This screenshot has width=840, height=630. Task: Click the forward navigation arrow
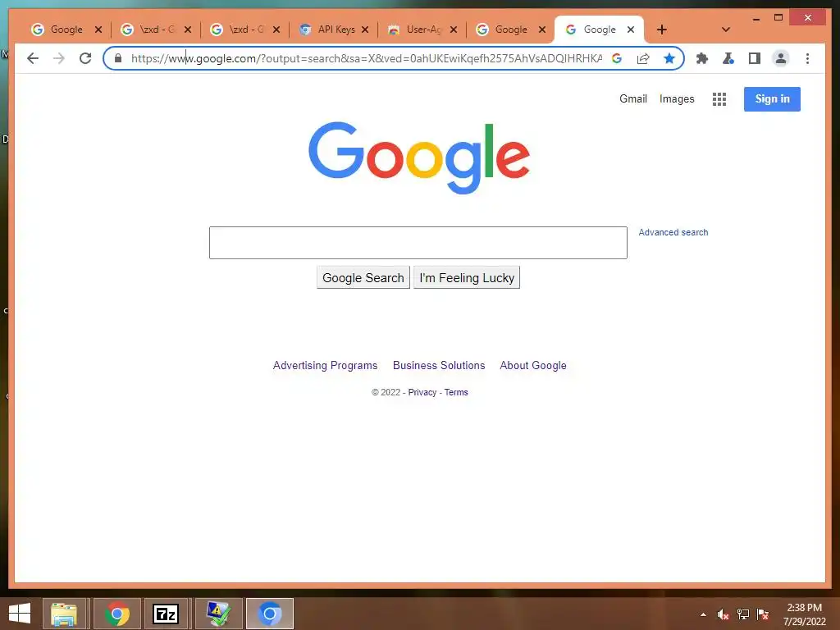pos(59,58)
